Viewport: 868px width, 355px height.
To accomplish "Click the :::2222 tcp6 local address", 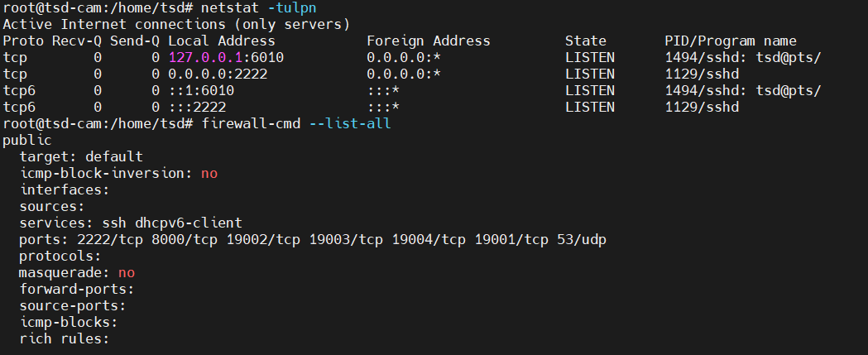I will point(197,107).
